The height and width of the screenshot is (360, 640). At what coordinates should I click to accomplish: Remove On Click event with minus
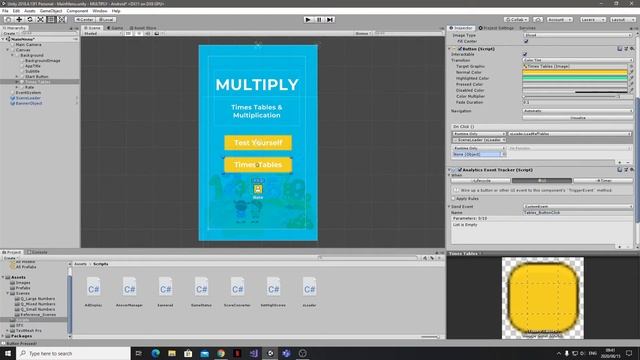pyautogui.click(x=628, y=162)
